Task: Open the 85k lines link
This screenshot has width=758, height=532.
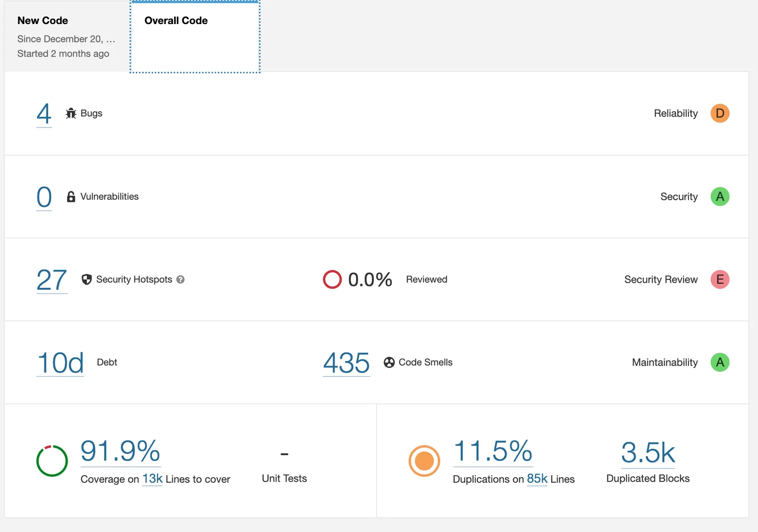Action: point(537,479)
